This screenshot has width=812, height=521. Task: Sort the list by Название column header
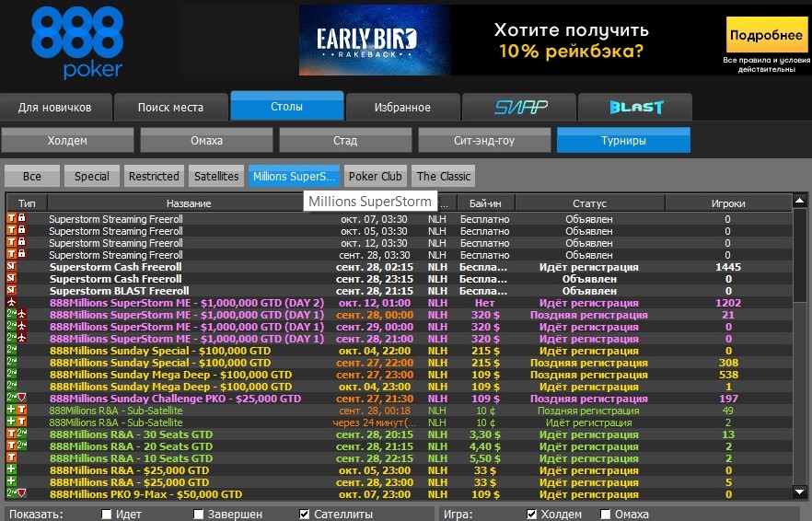189,203
